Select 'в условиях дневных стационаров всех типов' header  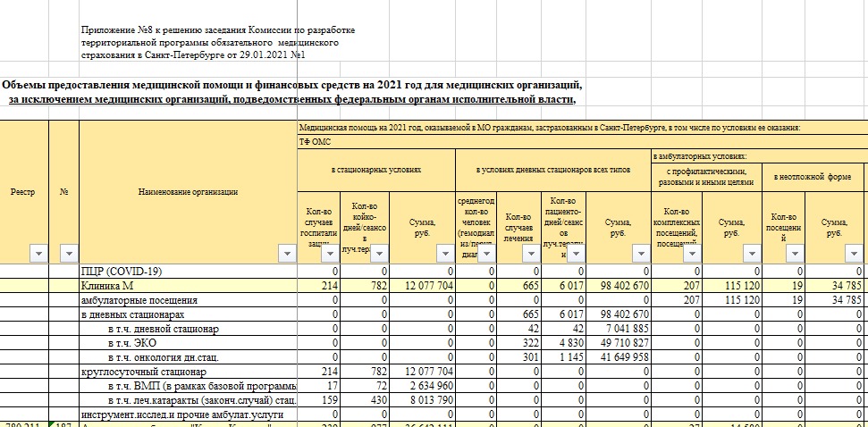[x=553, y=170]
